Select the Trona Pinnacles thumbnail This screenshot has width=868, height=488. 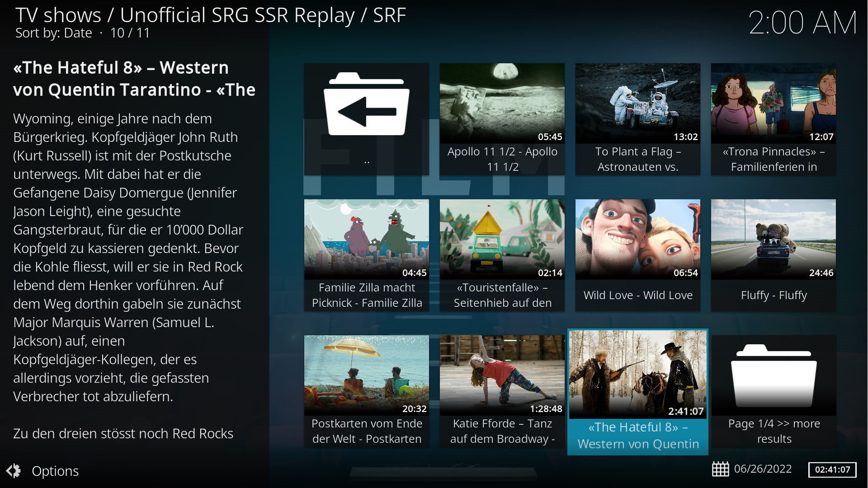773,103
